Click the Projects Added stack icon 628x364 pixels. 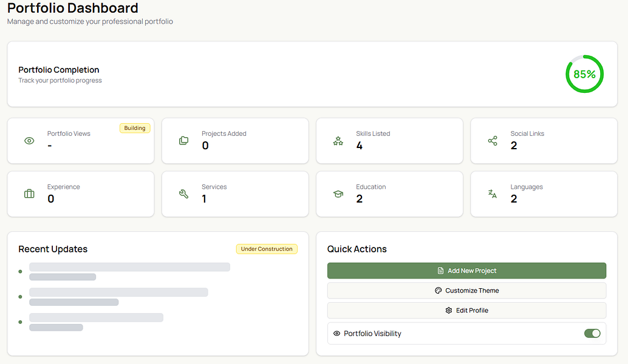[184, 141]
